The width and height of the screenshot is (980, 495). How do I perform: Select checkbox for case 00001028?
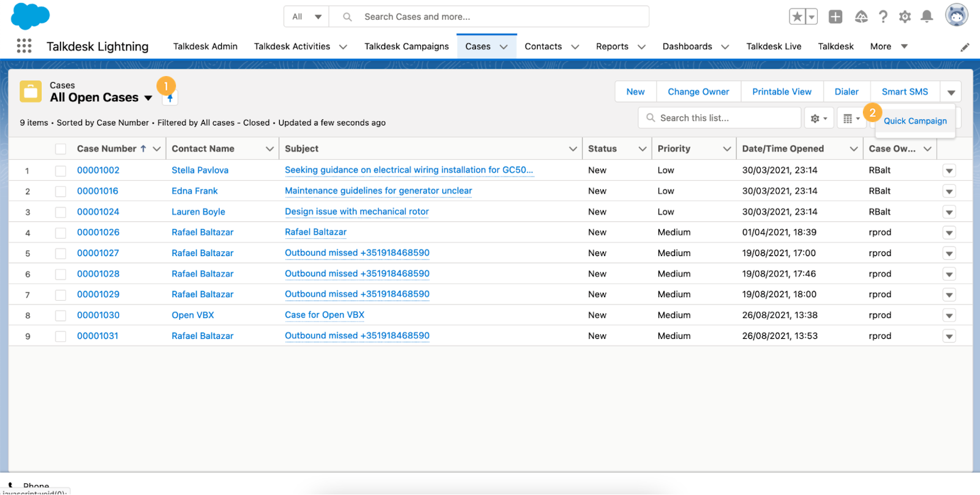pyautogui.click(x=61, y=274)
